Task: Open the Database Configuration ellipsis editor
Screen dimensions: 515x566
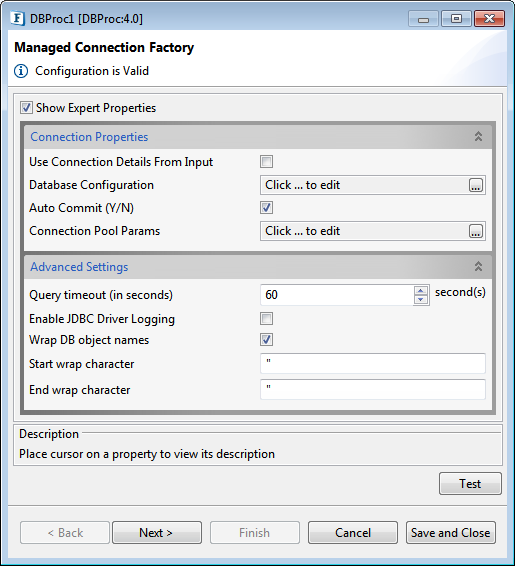Action: [476, 185]
